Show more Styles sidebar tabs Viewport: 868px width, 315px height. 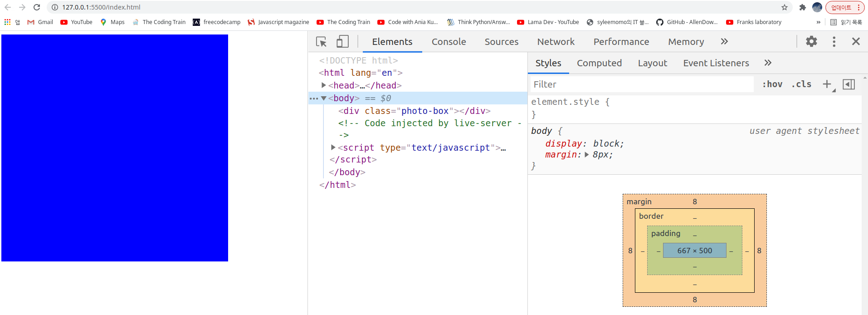pyautogui.click(x=768, y=63)
